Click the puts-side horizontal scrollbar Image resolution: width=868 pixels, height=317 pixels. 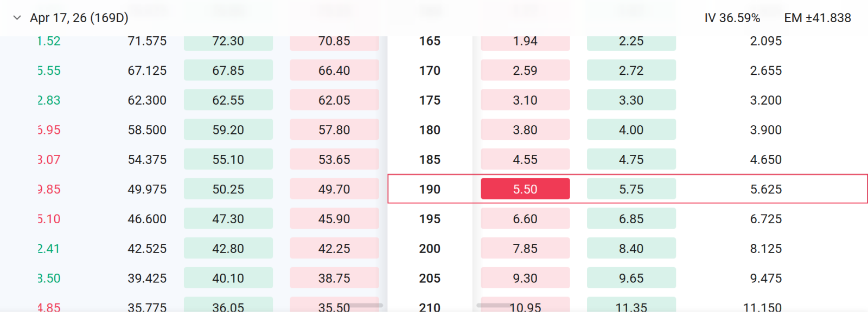(494, 306)
